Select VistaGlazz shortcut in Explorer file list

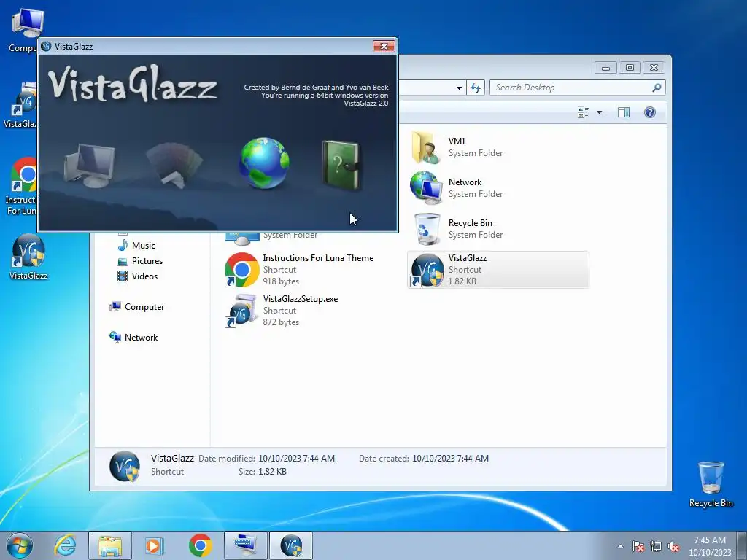498,270
